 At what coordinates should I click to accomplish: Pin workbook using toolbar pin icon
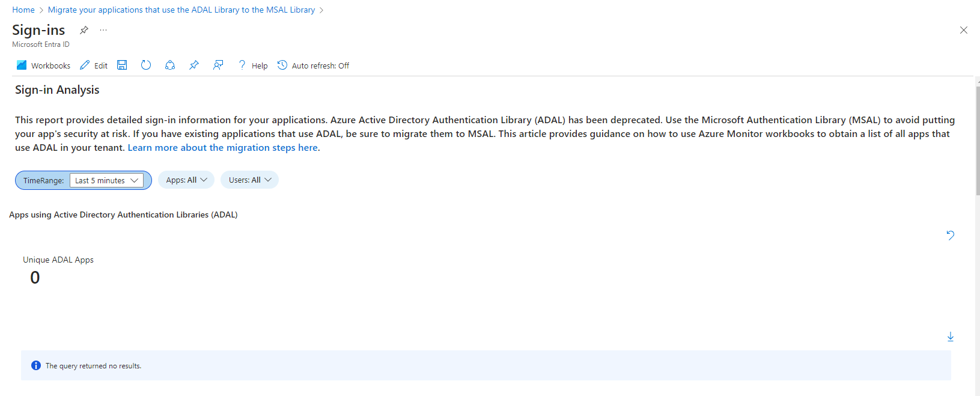tap(194, 65)
